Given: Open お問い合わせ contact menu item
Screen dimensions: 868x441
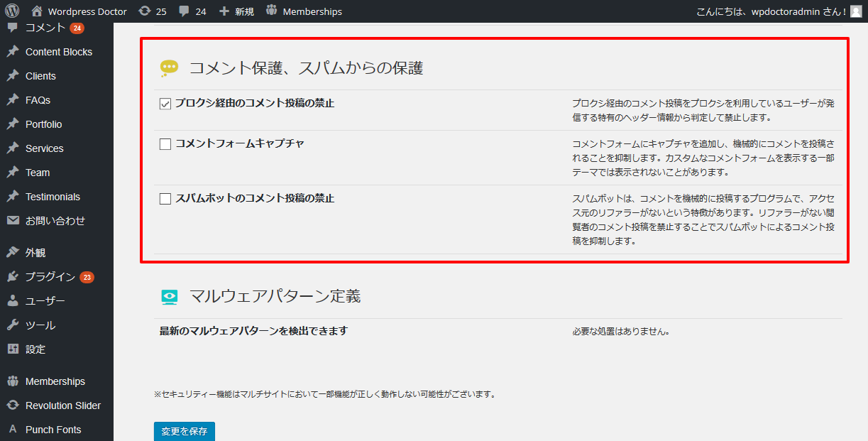Looking at the screenshot, I should [x=55, y=221].
